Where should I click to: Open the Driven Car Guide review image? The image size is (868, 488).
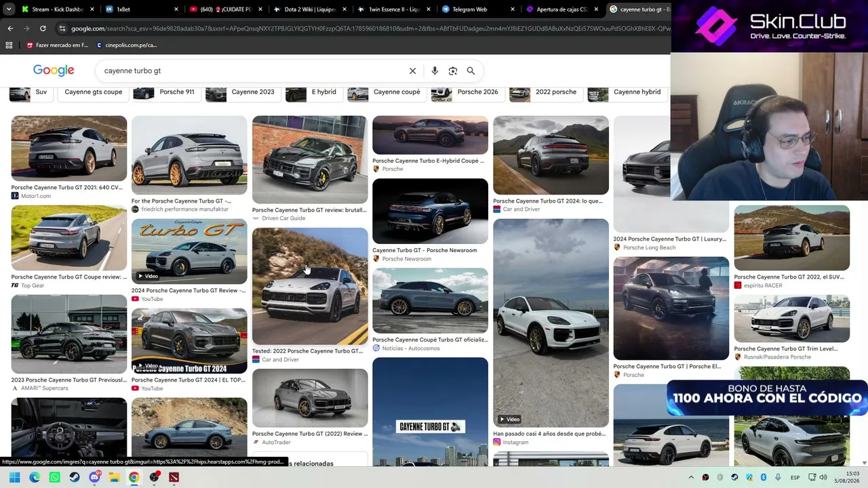click(x=310, y=160)
